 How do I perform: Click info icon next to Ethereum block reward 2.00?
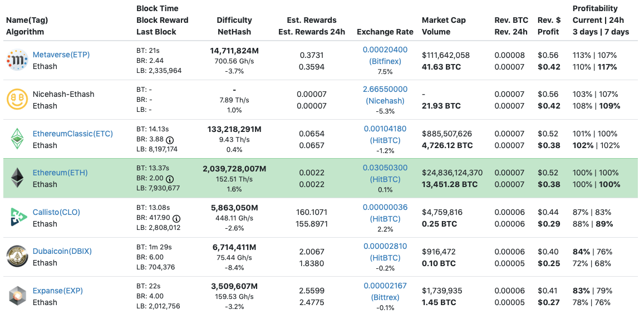(170, 179)
